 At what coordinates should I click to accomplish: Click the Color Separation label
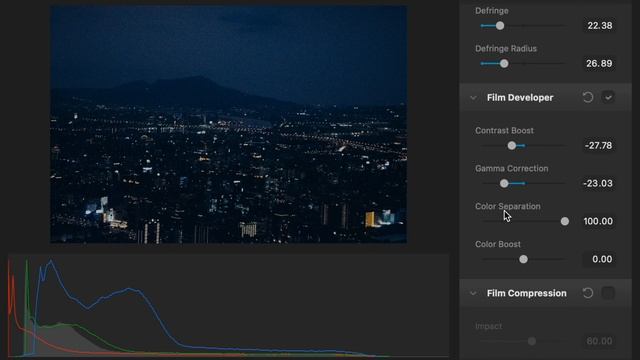507,206
